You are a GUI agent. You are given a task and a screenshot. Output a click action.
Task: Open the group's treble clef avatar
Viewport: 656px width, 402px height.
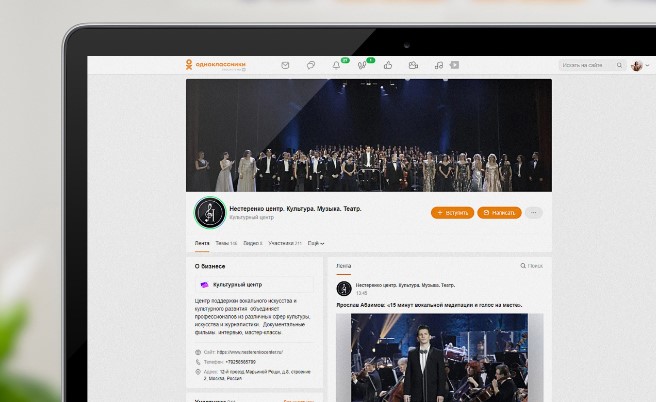pyautogui.click(x=210, y=213)
